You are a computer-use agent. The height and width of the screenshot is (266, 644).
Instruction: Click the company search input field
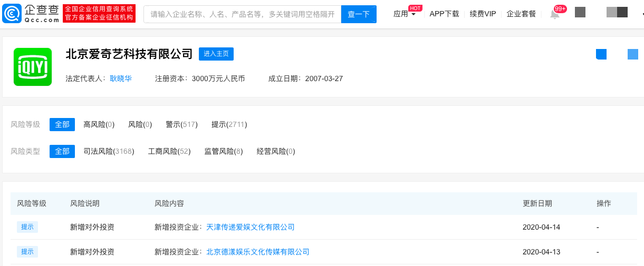click(x=243, y=14)
